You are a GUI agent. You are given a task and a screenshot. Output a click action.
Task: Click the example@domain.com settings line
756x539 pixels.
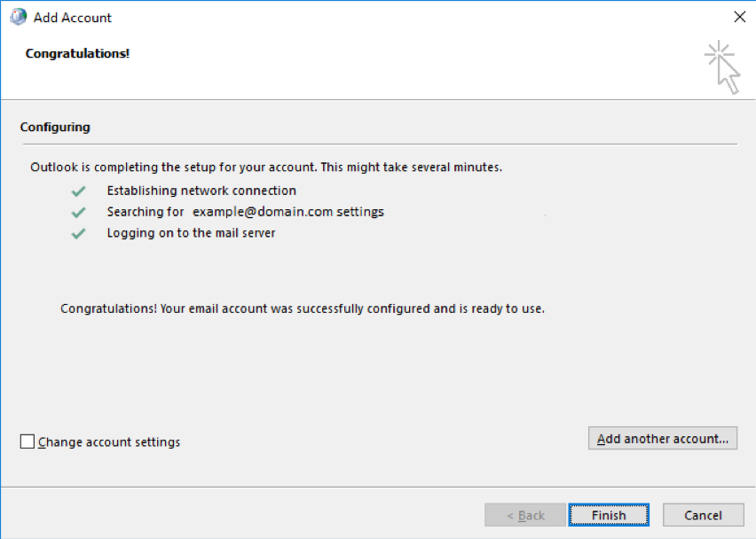[x=246, y=212]
